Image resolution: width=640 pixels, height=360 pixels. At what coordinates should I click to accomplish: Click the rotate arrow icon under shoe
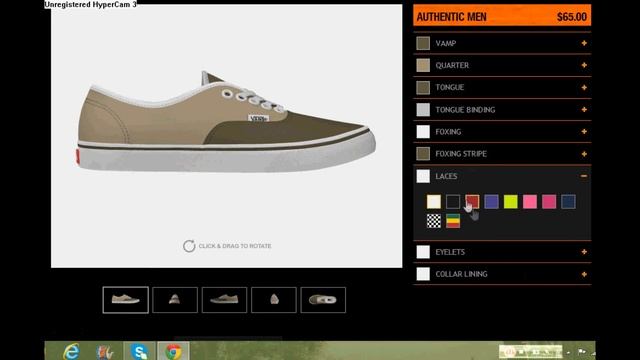[189, 246]
